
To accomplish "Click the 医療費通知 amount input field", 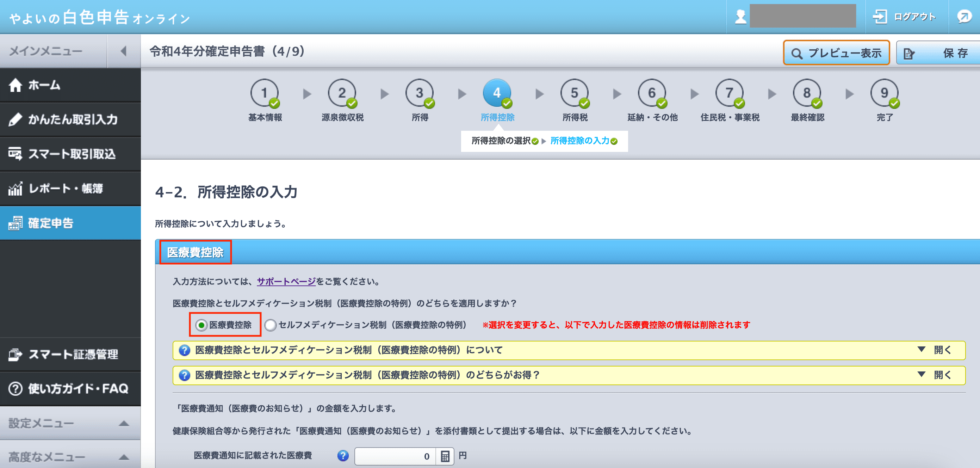I will pyautogui.click(x=395, y=456).
